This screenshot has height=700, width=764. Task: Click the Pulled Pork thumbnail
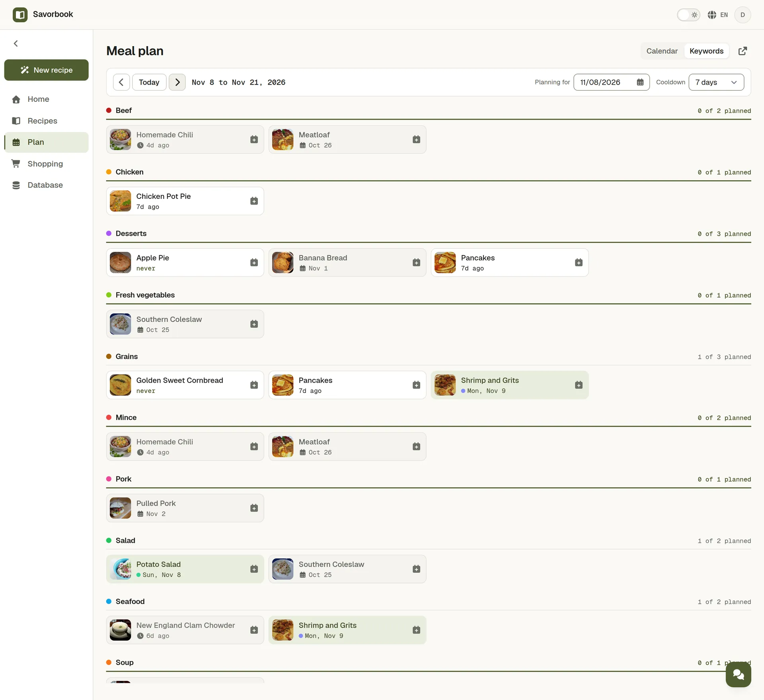120,508
